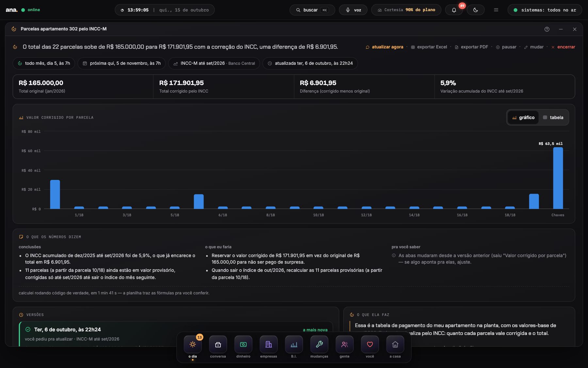Click the 'ana.' logo
The width and height of the screenshot is (588, 368).
click(11, 10)
